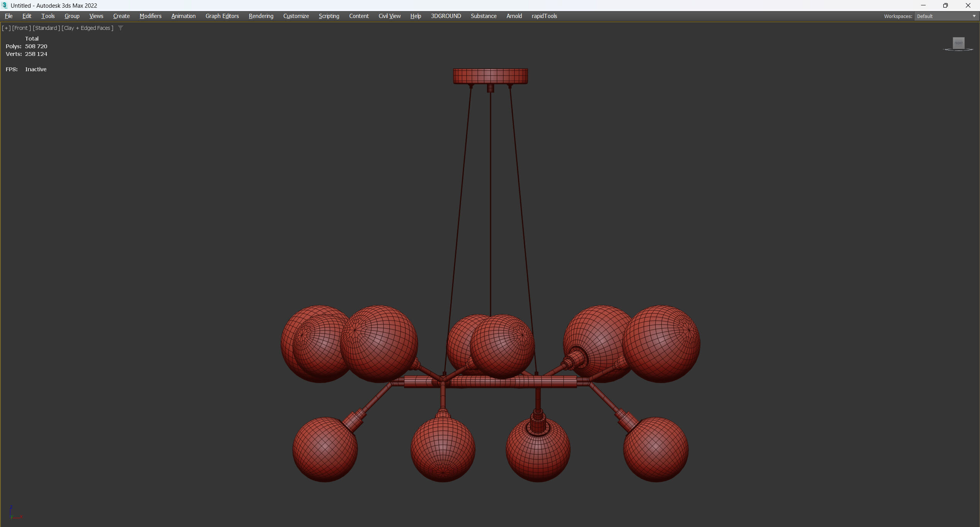
Task: Click the ceiling canopy of the chandelier model
Action: pos(490,76)
